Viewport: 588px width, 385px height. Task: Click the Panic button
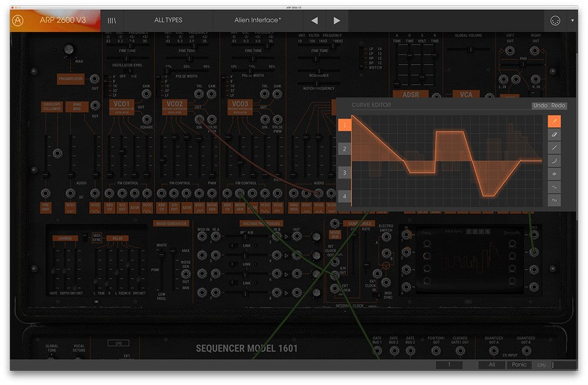[x=519, y=364]
